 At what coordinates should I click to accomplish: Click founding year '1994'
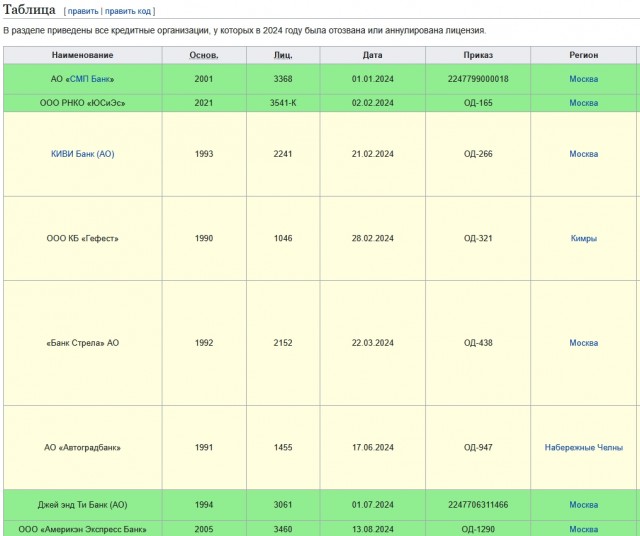204,505
